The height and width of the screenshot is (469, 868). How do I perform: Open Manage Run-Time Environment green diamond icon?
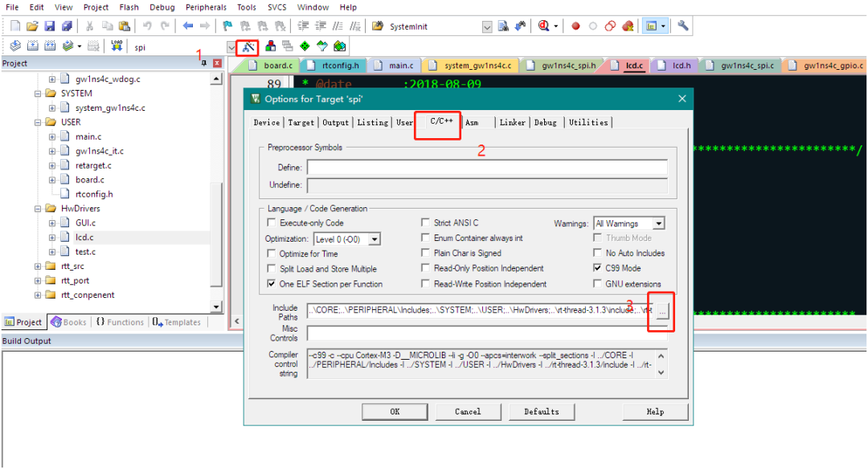pos(305,47)
